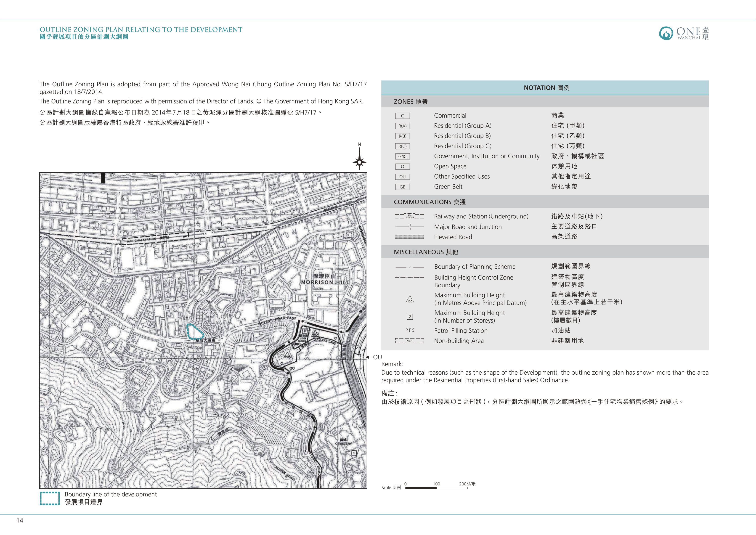Click the Commercial zone C legend box
This screenshot has height=535, width=756.
402,116
